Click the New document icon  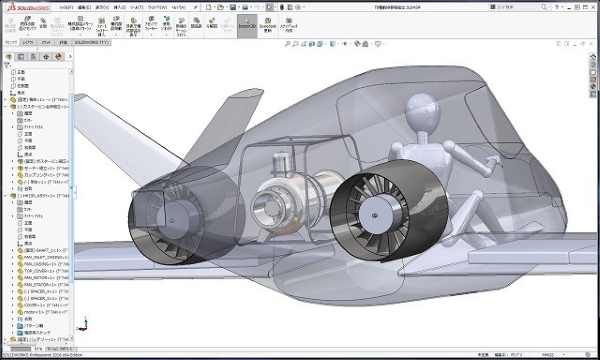tap(209, 7)
